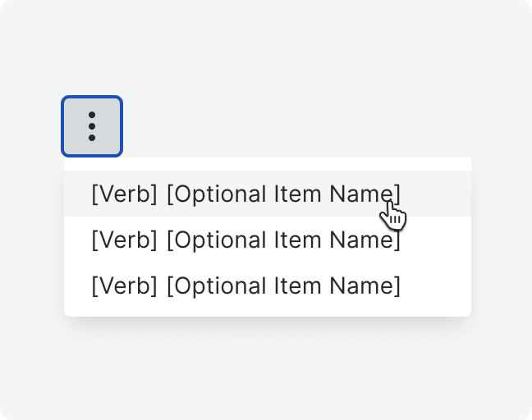Click the non-hovered second menu option
Screen dimensions: 532x420
coord(245,240)
